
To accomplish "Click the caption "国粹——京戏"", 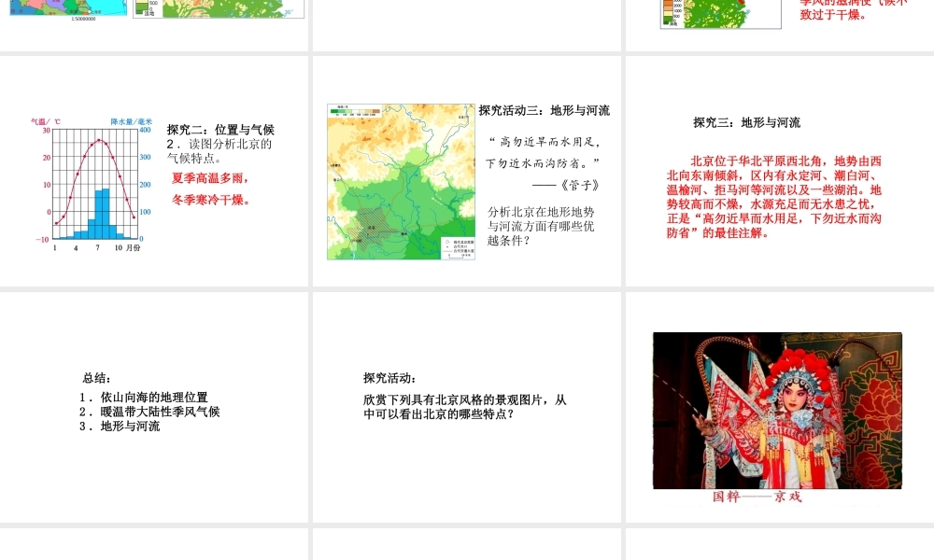I will point(757,497).
